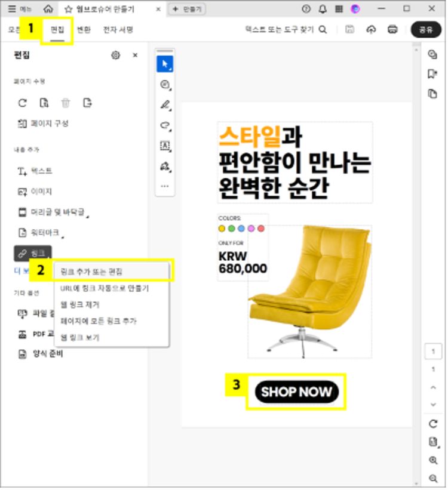Click the blue color dot

coord(241,229)
